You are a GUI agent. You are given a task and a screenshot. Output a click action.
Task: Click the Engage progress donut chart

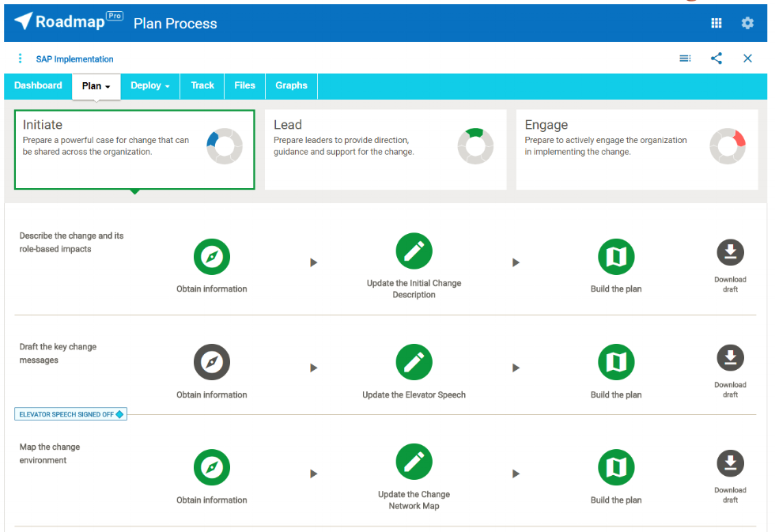pyautogui.click(x=727, y=146)
